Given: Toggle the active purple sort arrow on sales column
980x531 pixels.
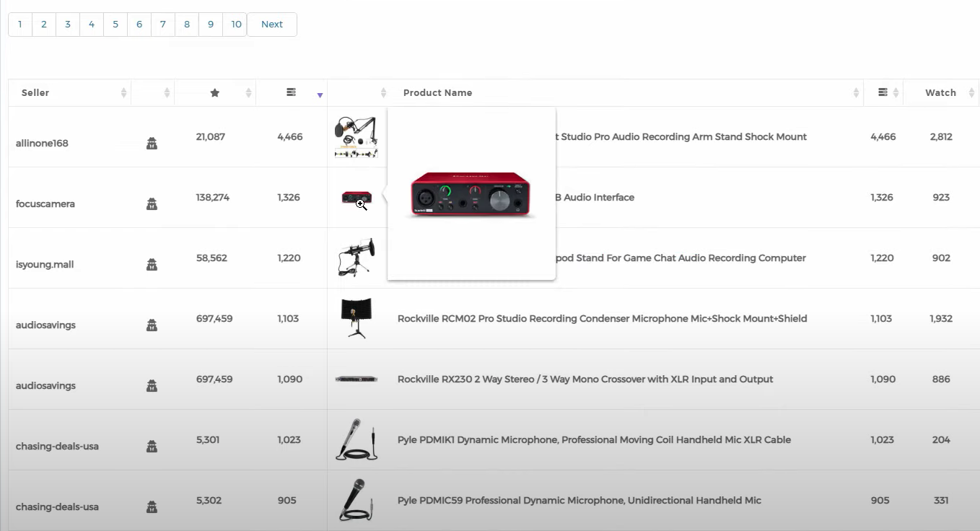Looking at the screenshot, I should 320,95.
